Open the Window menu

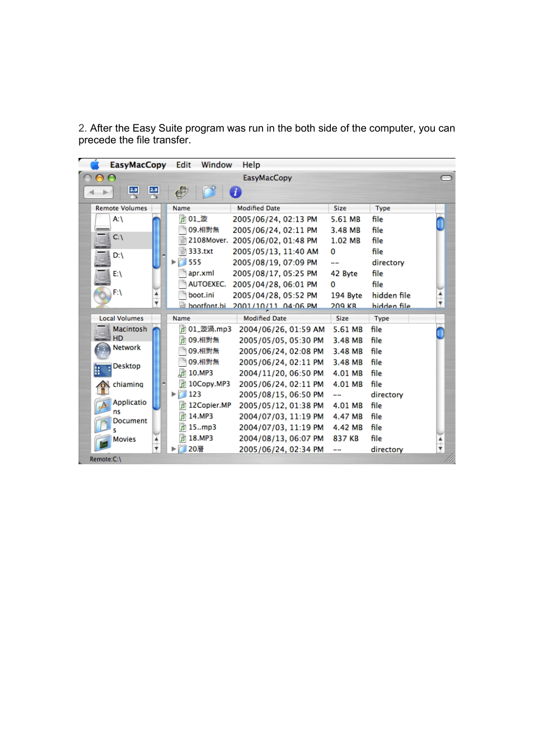click(x=217, y=165)
